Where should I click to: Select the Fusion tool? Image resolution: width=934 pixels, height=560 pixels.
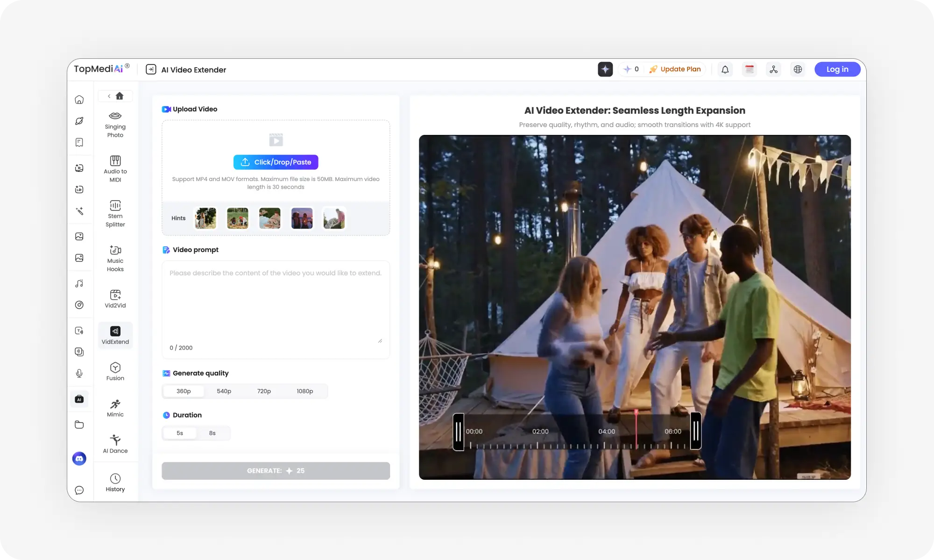tap(115, 371)
